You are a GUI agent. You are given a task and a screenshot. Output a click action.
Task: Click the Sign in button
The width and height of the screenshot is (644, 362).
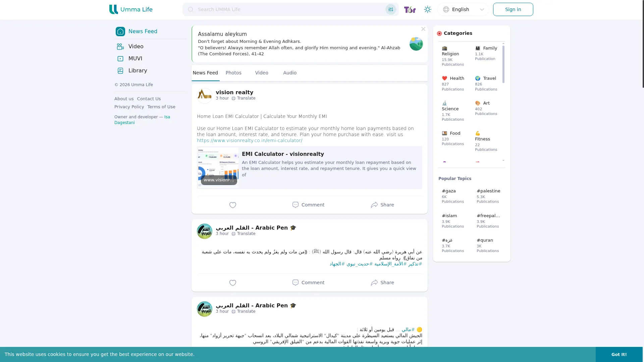coord(513,9)
